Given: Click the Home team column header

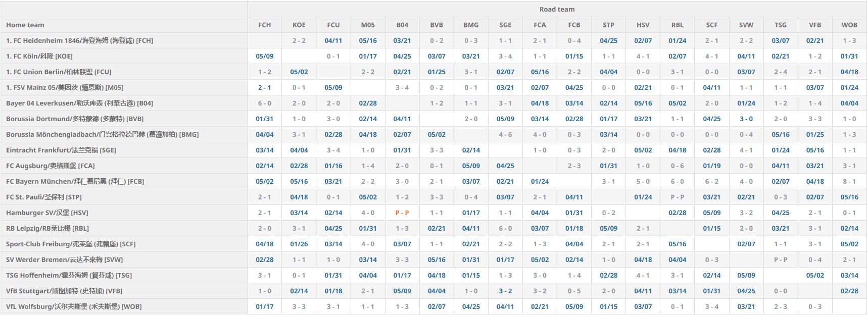Looking at the screenshot, I should pyautogui.click(x=25, y=25).
